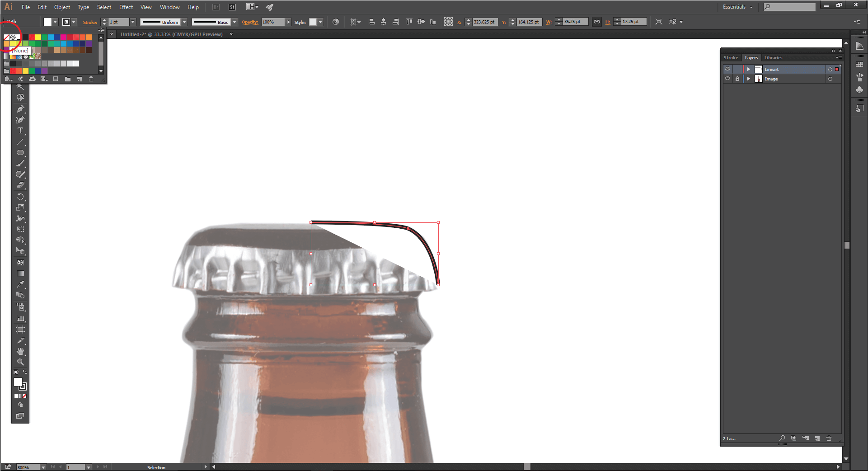Select the [None] color swatch
Image resolution: width=868 pixels, height=471 pixels.
coord(7,37)
